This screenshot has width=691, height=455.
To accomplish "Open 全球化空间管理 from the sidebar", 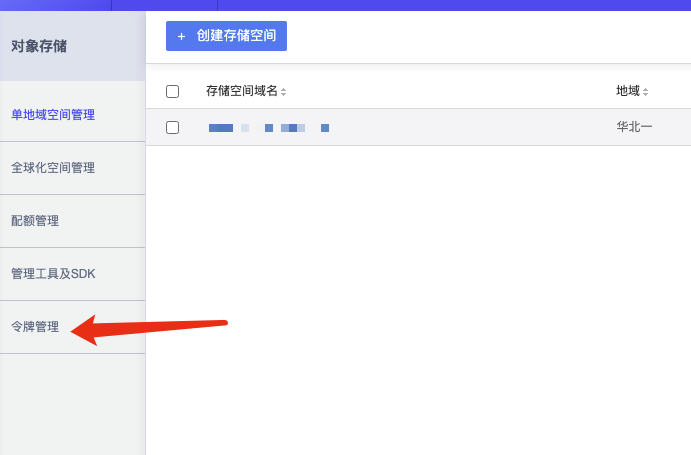I will pyautogui.click(x=53, y=167).
